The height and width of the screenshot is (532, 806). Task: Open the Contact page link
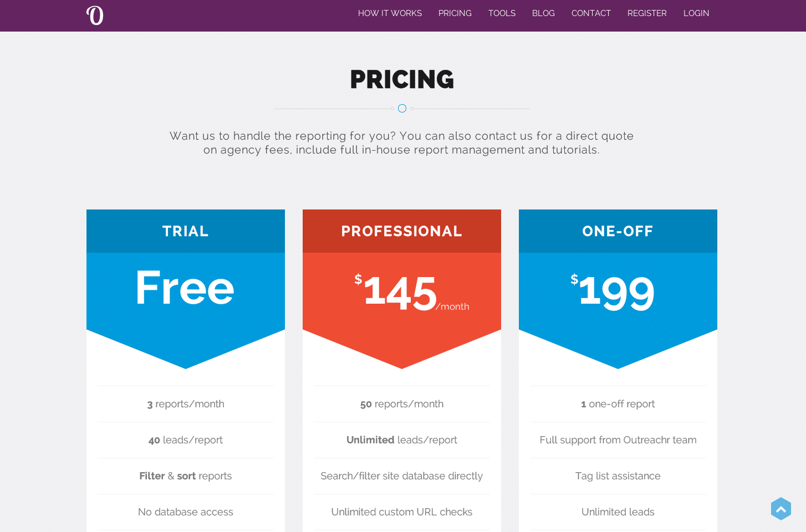tap(591, 13)
